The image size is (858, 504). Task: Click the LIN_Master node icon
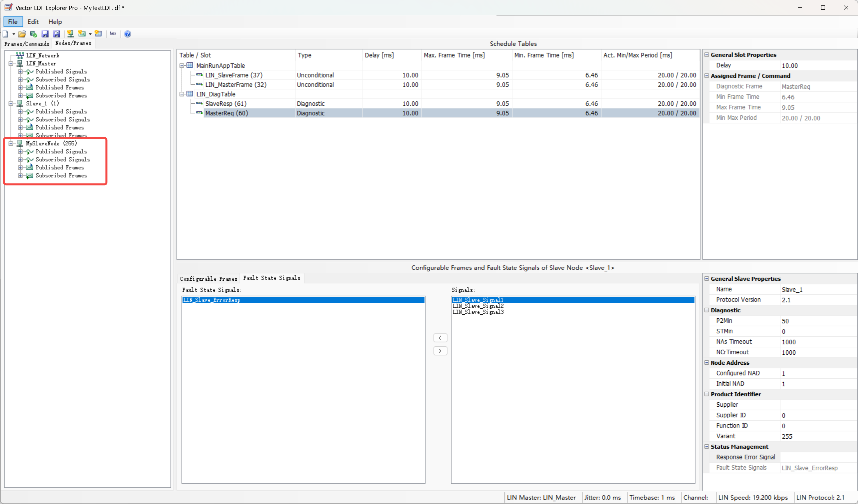coord(20,63)
